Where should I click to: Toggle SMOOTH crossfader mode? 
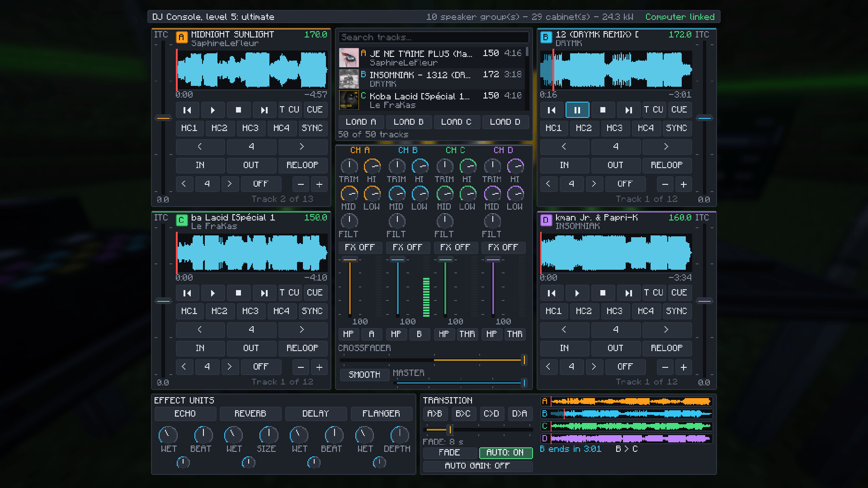coord(364,375)
